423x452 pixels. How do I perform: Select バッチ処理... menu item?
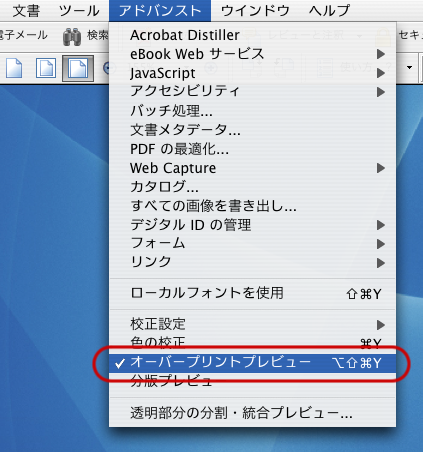tap(252, 111)
